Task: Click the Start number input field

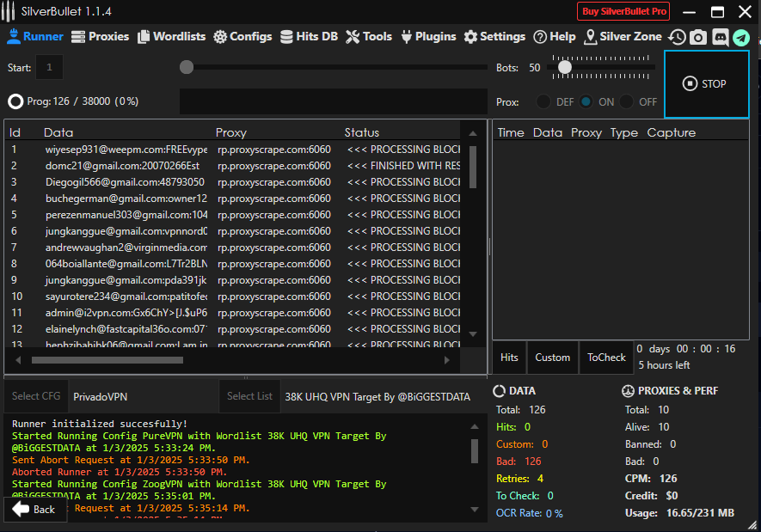Action: click(x=49, y=67)
